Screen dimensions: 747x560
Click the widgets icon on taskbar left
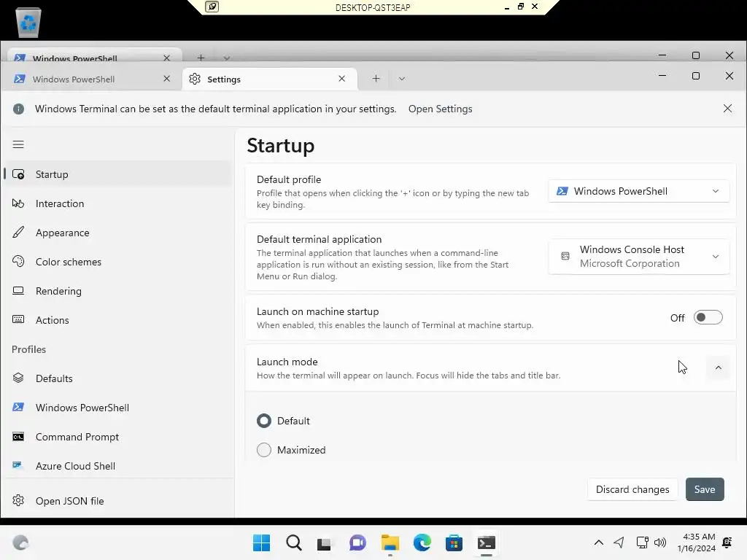[20, 542]
